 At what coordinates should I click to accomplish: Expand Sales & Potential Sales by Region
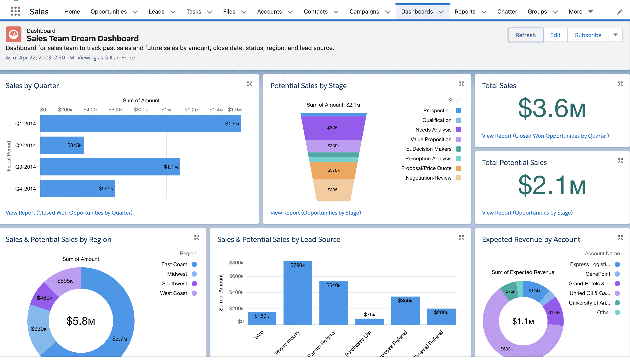197,238
